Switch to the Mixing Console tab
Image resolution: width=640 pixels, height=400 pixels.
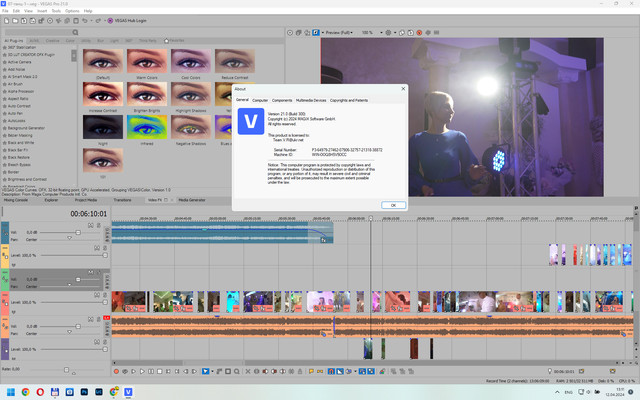16,200
